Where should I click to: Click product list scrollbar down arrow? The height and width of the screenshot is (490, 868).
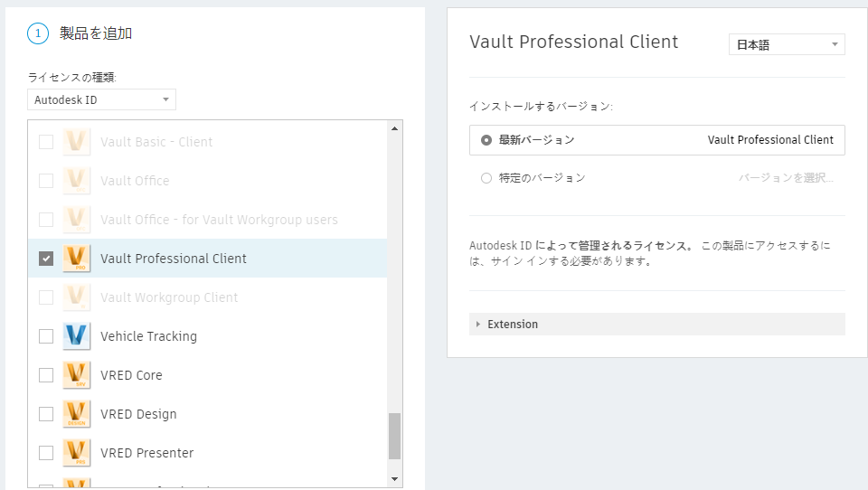(394, 479)
